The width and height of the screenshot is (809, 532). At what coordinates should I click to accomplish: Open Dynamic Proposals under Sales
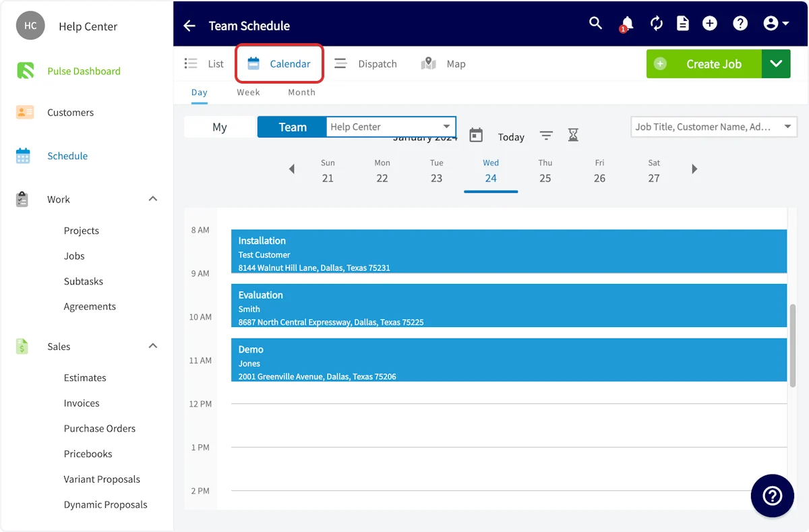click(x=105, y=504)
